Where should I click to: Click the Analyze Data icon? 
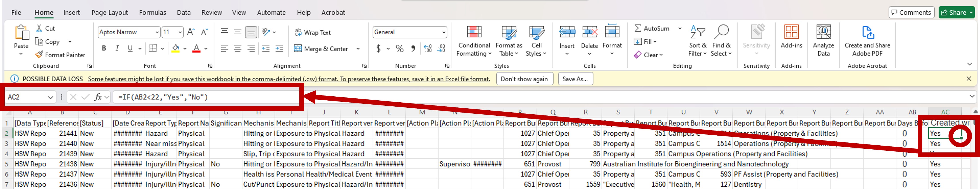pyautogui.click(x=824, y=31)
